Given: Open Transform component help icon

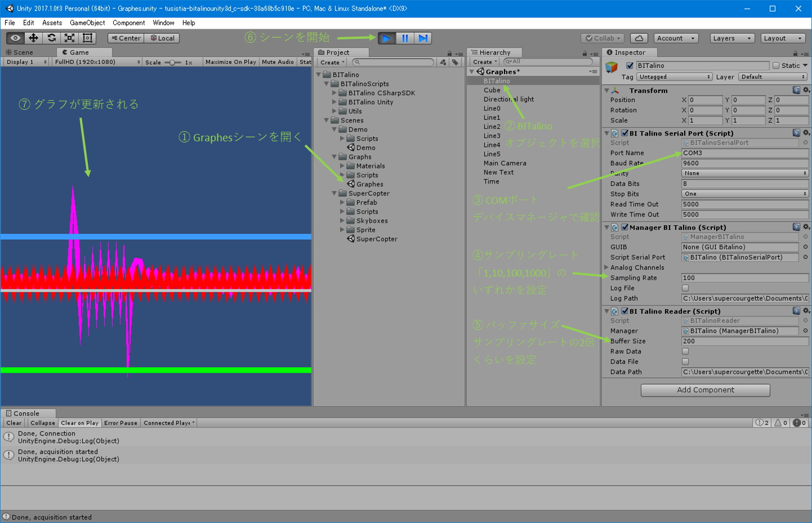Looking at the screenshot, I should (x=796, y=90).
